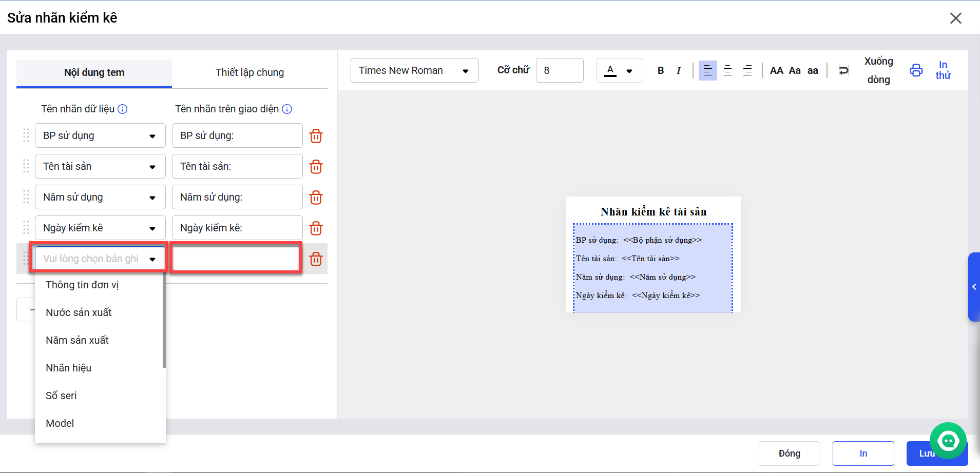980x473 pixels.
Task: Apply capitalized Aa text style
Action: tap(795, 71)
